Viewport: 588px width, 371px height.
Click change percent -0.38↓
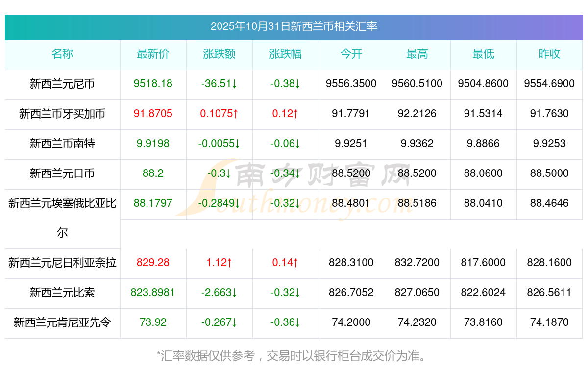tap(285, 84)
